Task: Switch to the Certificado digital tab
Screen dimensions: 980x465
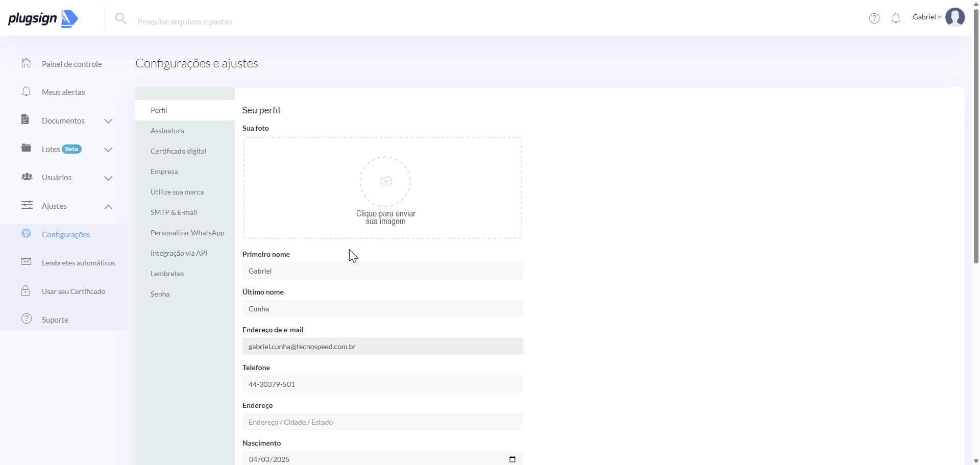Action: [x=185, y=151]
